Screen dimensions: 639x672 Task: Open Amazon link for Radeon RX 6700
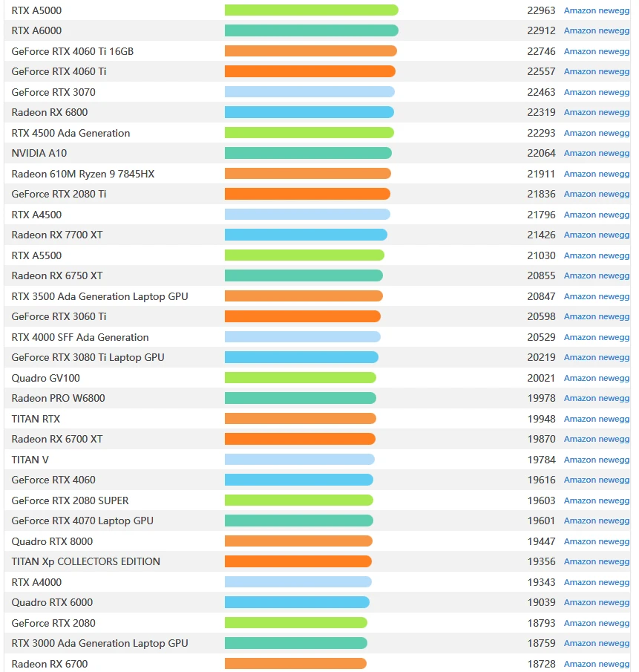pos(580,664)
